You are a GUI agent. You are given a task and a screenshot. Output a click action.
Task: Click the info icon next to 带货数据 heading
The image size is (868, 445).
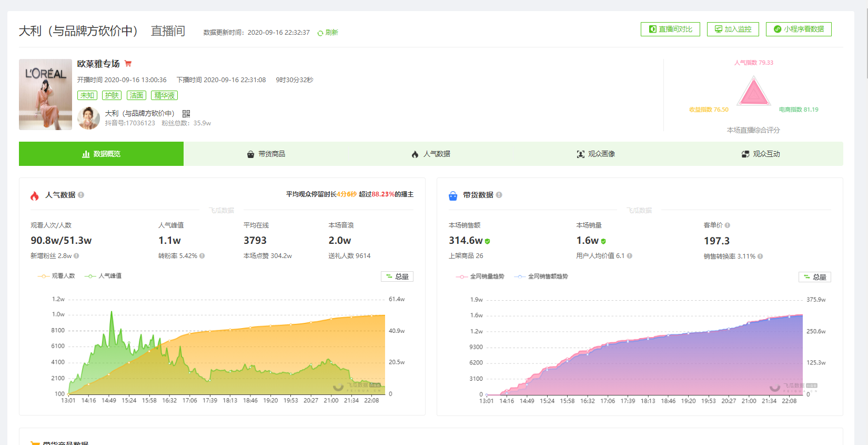tap(499, 195)
